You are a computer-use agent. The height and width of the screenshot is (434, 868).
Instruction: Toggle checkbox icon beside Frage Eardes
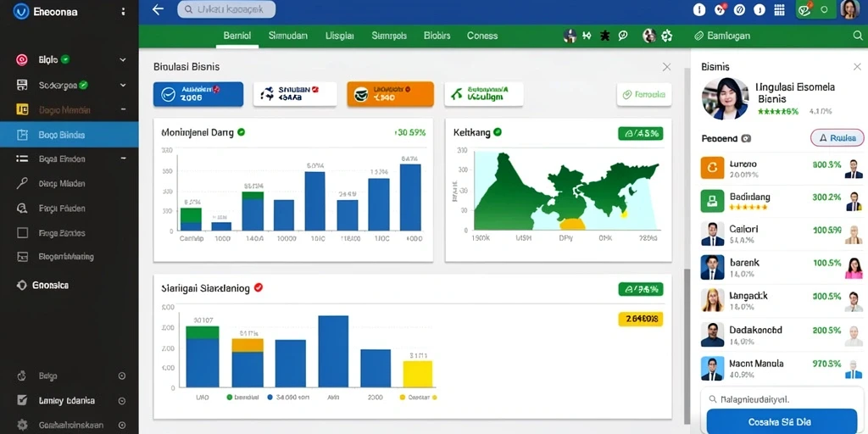coord(22,233)
